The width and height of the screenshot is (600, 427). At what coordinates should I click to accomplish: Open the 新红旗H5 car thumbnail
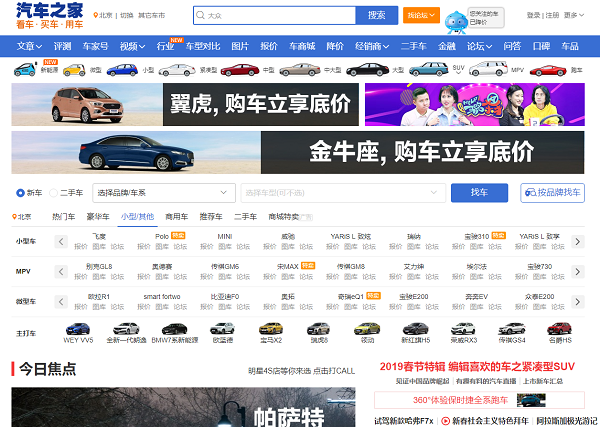click(x=416, y=329)
